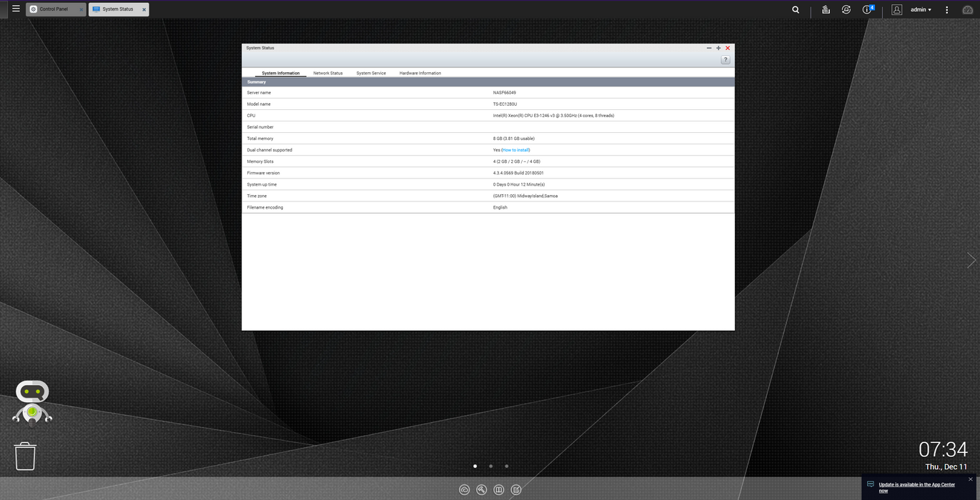The image size is (980, 500).
Task: Click the "How to install" link
Action: [x=515, y=150]
